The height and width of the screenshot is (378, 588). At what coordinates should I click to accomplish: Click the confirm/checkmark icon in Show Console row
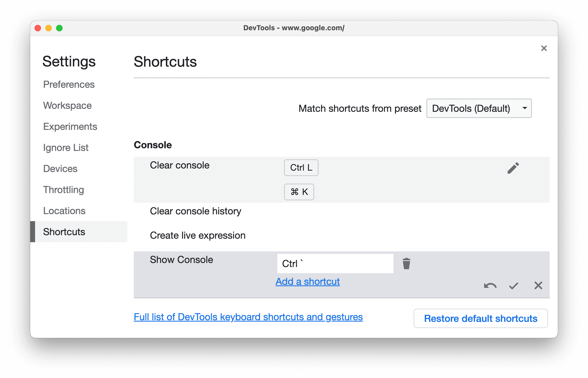coord(513,285)
